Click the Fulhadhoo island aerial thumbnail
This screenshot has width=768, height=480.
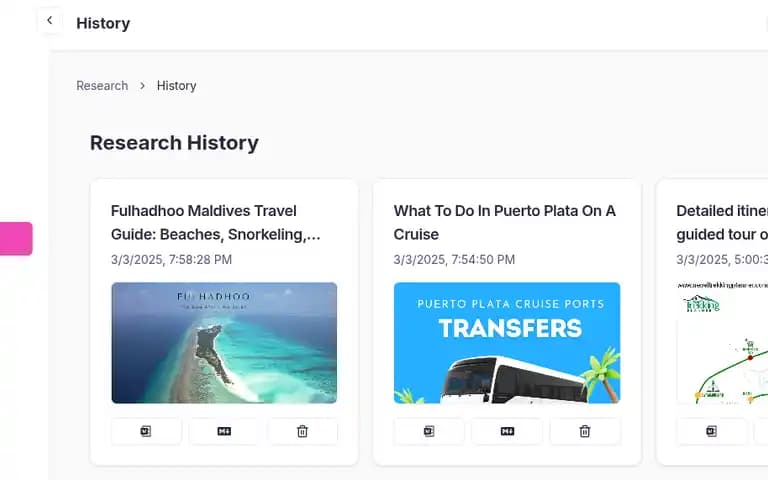[224, 343]
